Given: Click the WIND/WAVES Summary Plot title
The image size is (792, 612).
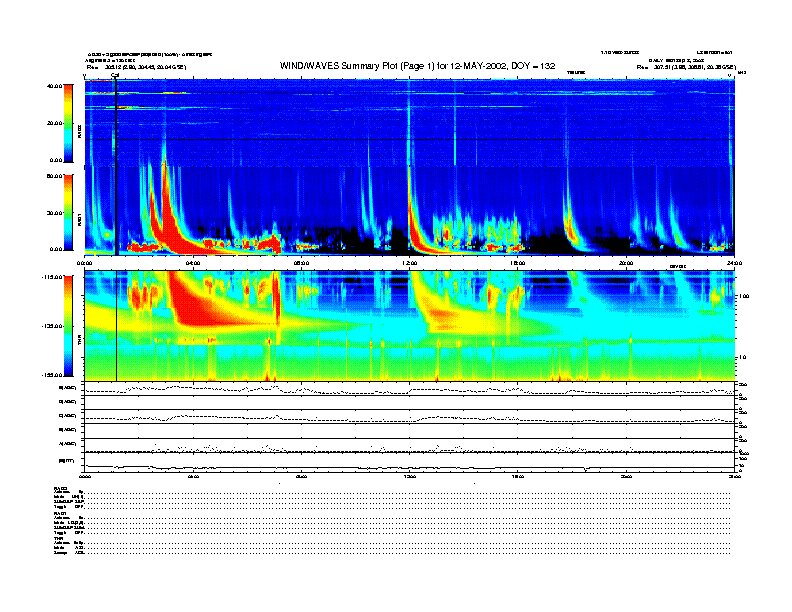Looking at the screenshot, I should (417, 66).
